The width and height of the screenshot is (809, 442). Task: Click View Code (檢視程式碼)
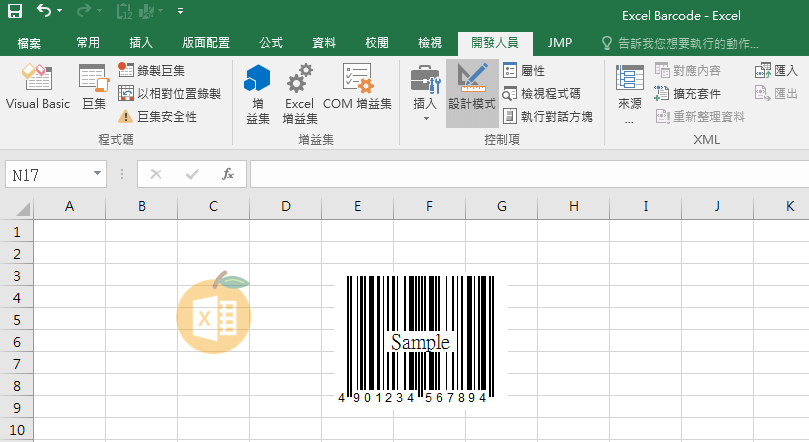pyautogui.click(x=542, y=93)
